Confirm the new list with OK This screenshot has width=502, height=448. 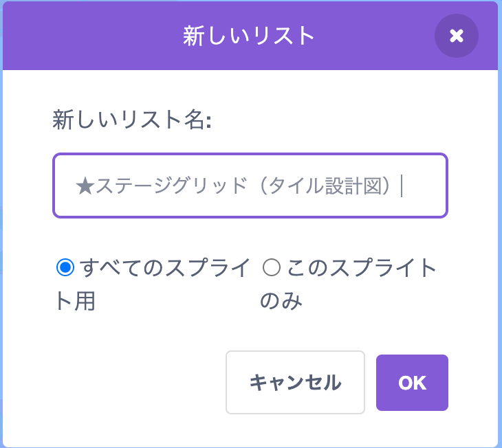[x=412, y=383]
